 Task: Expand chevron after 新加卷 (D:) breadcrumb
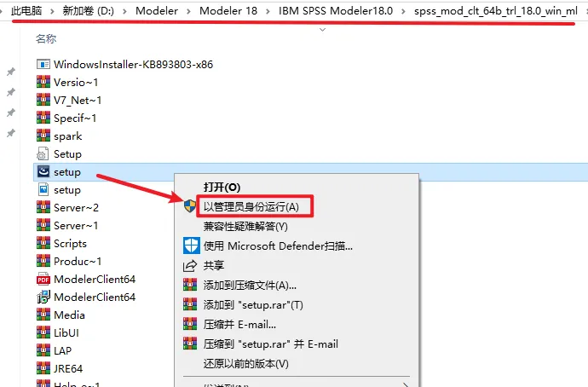pos(125,11)
